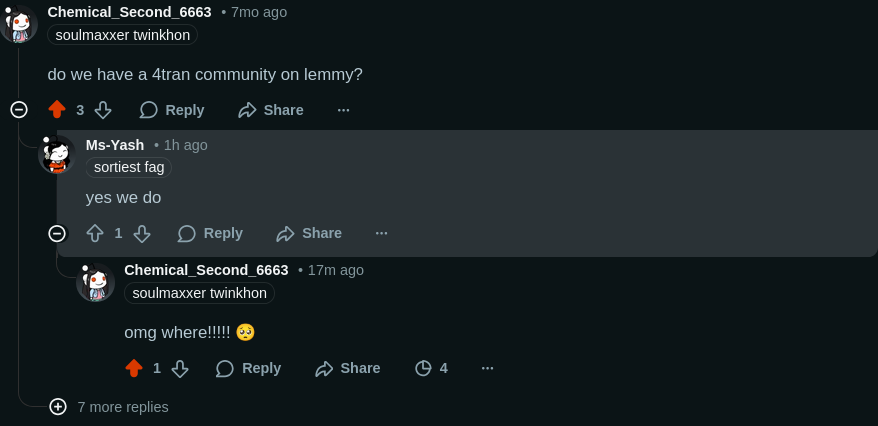Downvote the top comment by Chemical_Second_6663
878x426 pixels.
[103, 110]
